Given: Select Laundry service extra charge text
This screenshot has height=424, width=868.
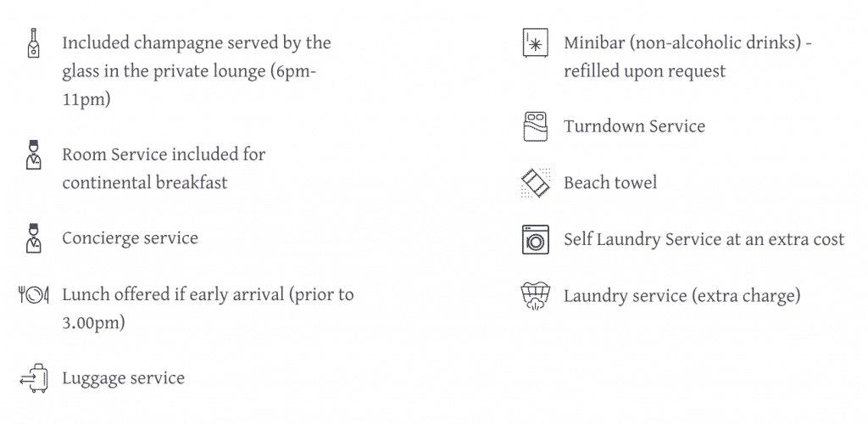Looking at the screenshot, I should 682,296.
